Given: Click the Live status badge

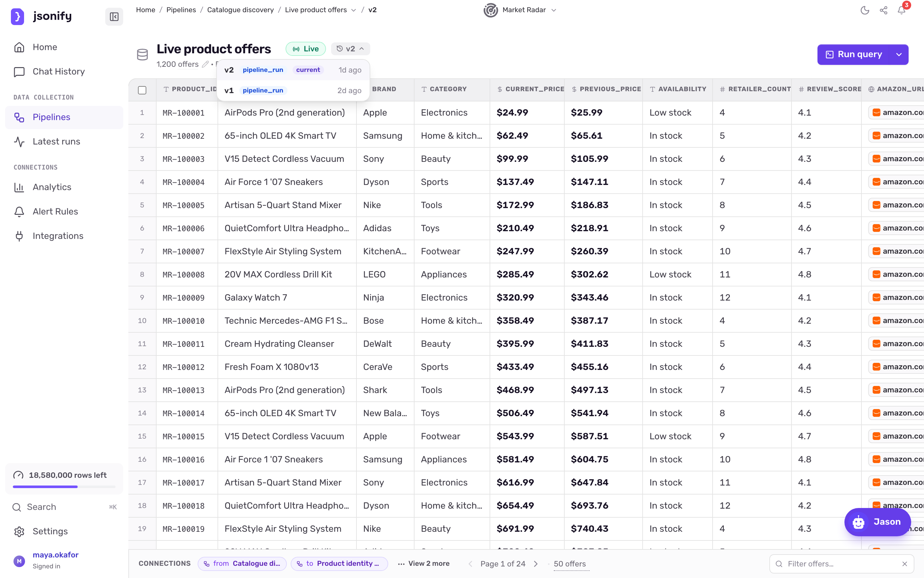Looking at the screenshot, I should pyautogui.click(x=305, y=49).
